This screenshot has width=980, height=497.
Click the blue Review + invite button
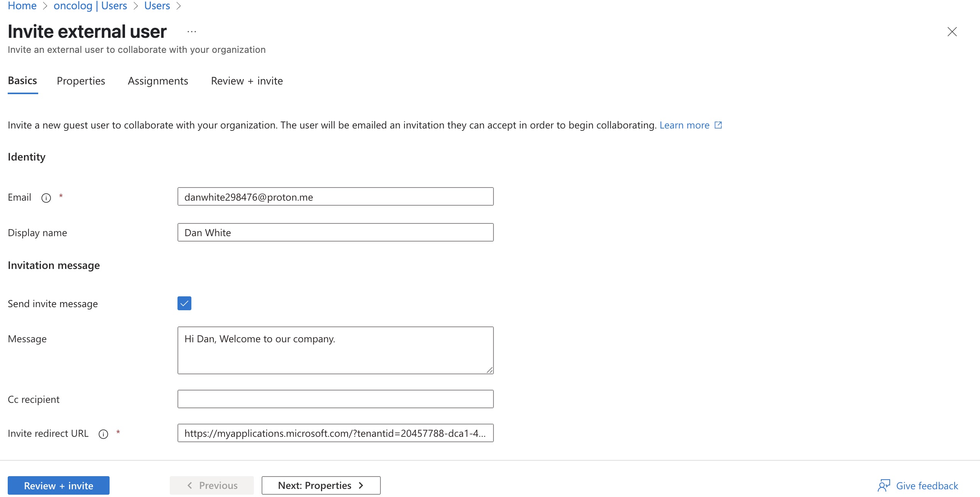[x=59, y=485]
